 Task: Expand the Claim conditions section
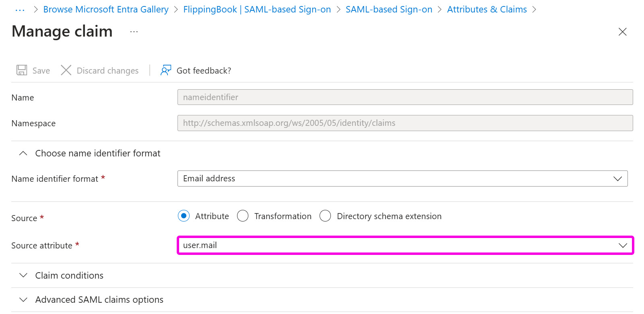point(23,275)
